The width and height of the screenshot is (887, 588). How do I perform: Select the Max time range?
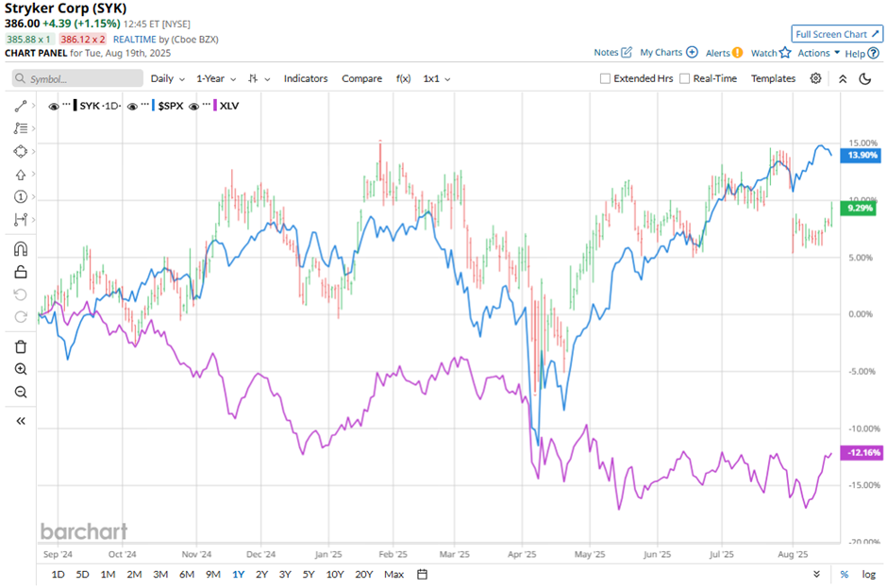[x=393, y=575]
